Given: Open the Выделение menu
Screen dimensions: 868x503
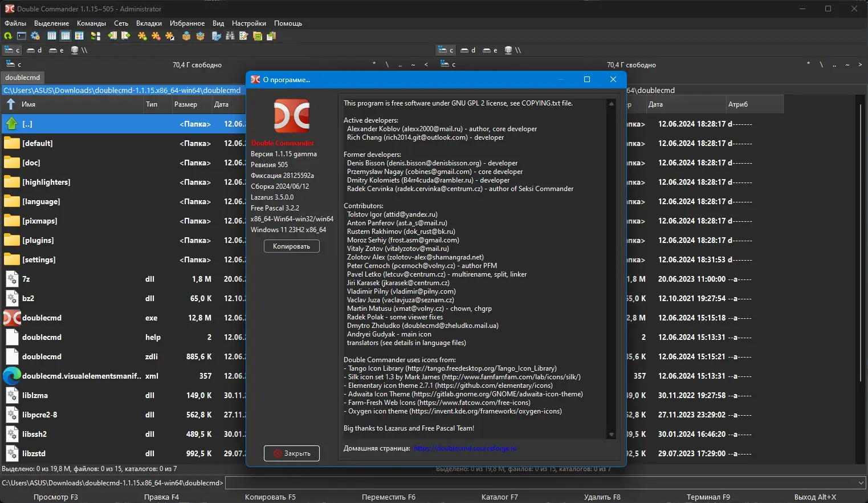Looking at the screenshot, I should [51, 23].
